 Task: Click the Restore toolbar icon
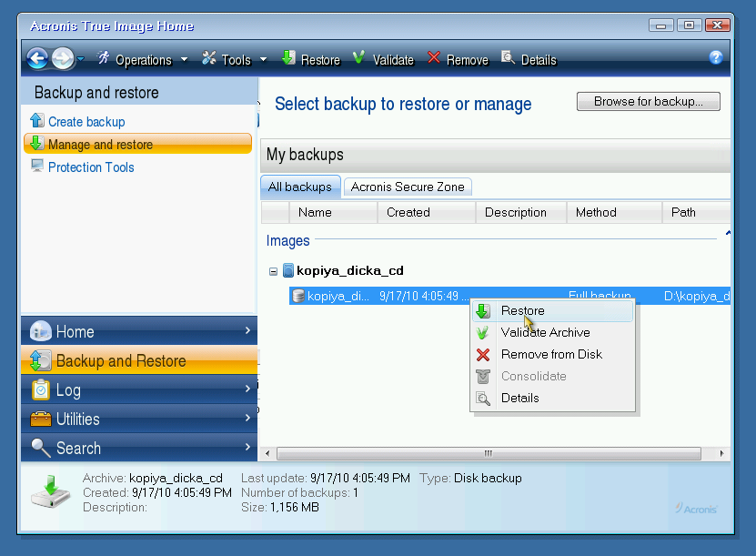coord(288,59)
